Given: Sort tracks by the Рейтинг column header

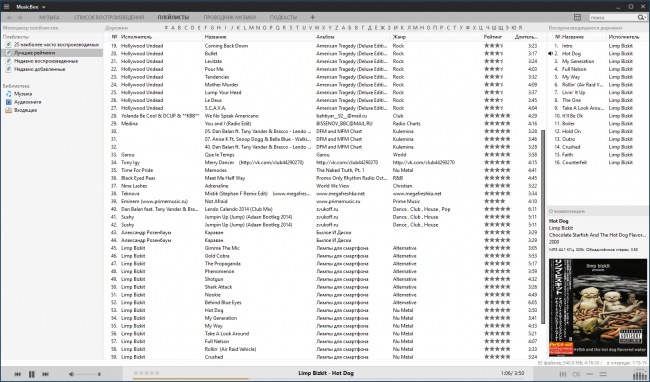Looking at the screenshot, I should [x=492, y=37].
